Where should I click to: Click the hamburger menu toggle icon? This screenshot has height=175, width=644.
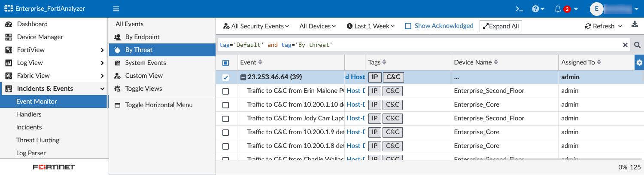click(x=116, y=9)
